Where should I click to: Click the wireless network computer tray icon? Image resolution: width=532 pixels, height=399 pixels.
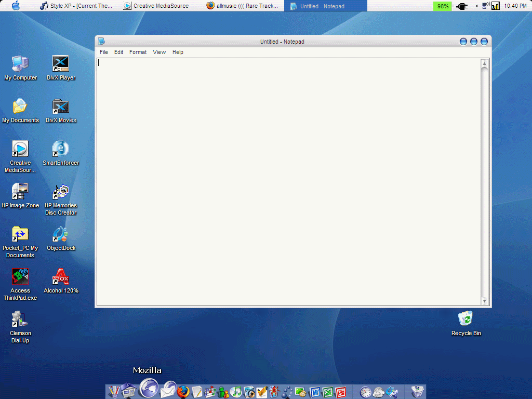pos(486,5)
